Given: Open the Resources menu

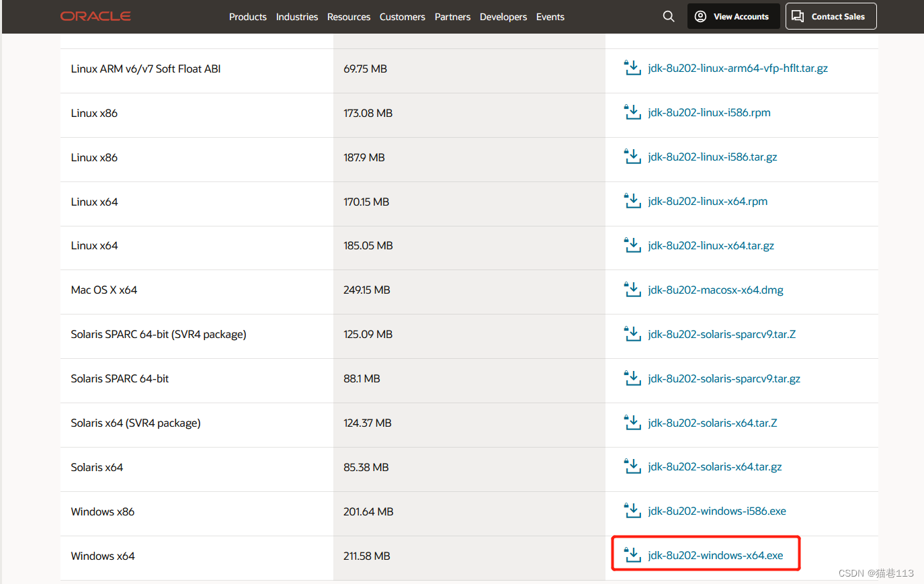Looking at the screenshot, I should [x=349, y=17].
